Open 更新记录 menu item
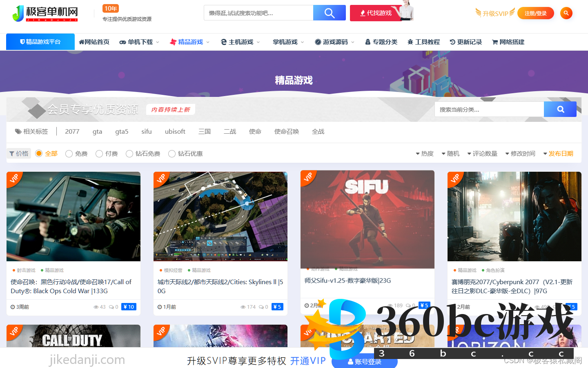Viewport: 588px width, 368px height. (x=465, y=42)
